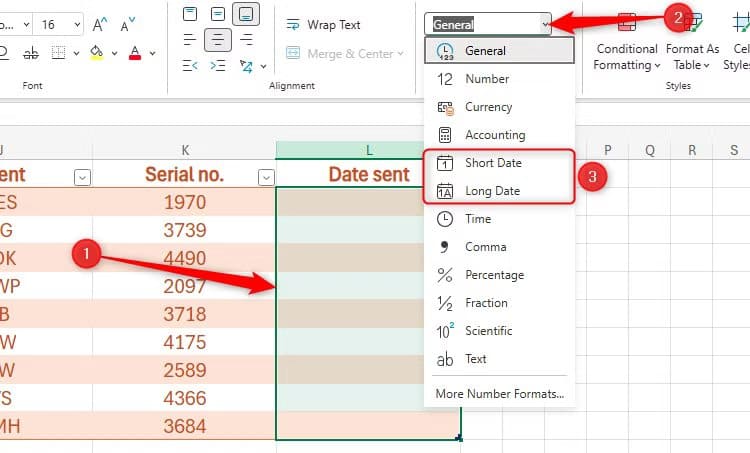Expand the borders dropdown arrow

[x=76, y=54]
